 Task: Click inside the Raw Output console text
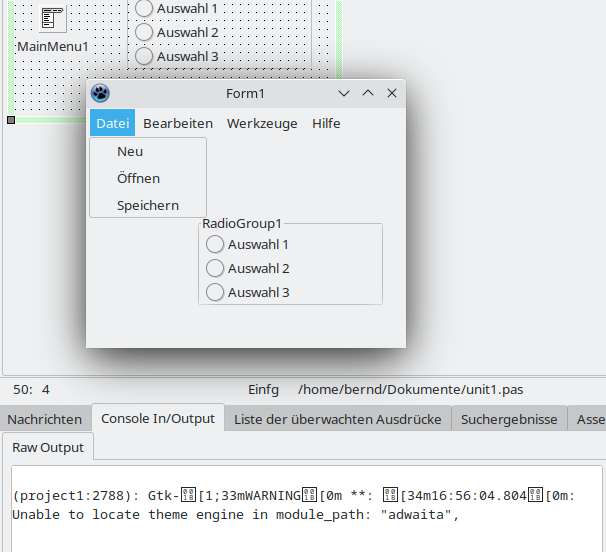(x=300, y=506)
